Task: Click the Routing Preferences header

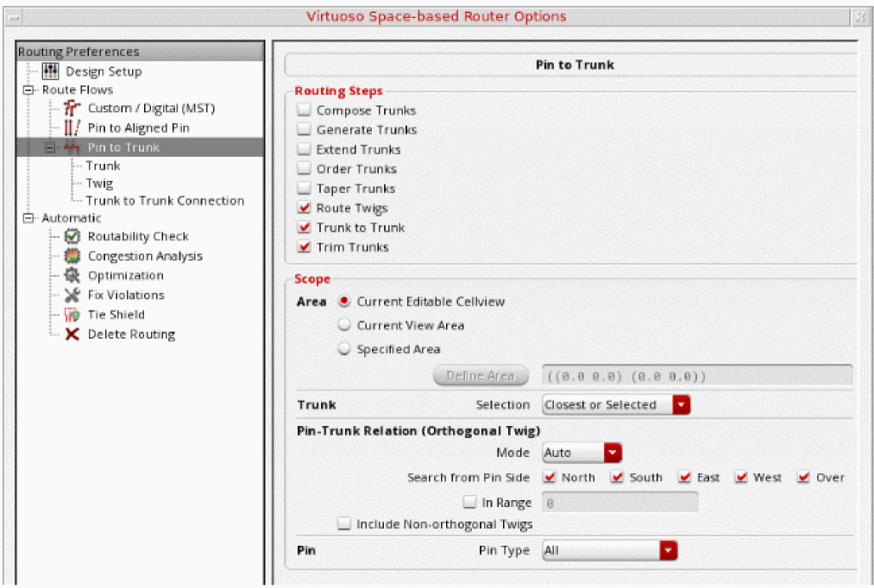Action: 140,51
